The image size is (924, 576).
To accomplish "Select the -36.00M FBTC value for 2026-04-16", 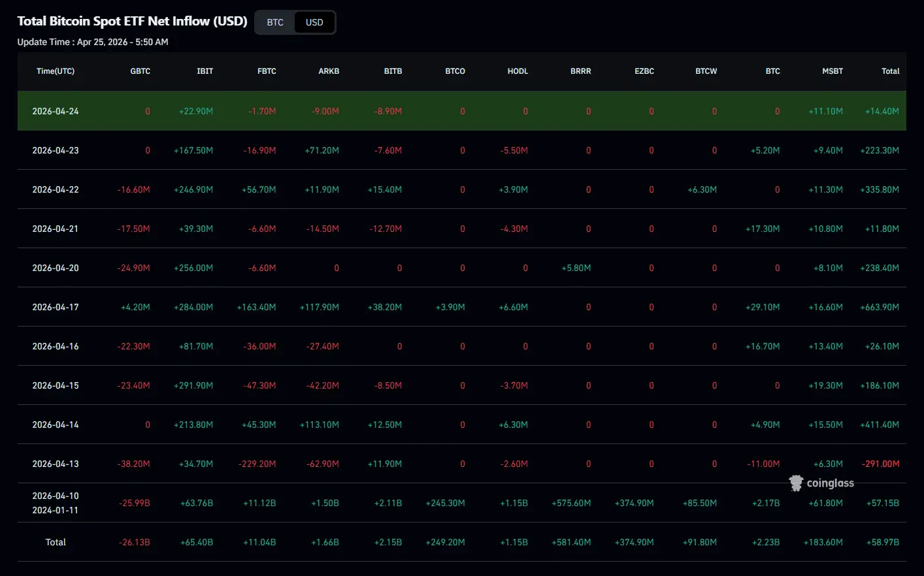I will (x=259, y=346).
